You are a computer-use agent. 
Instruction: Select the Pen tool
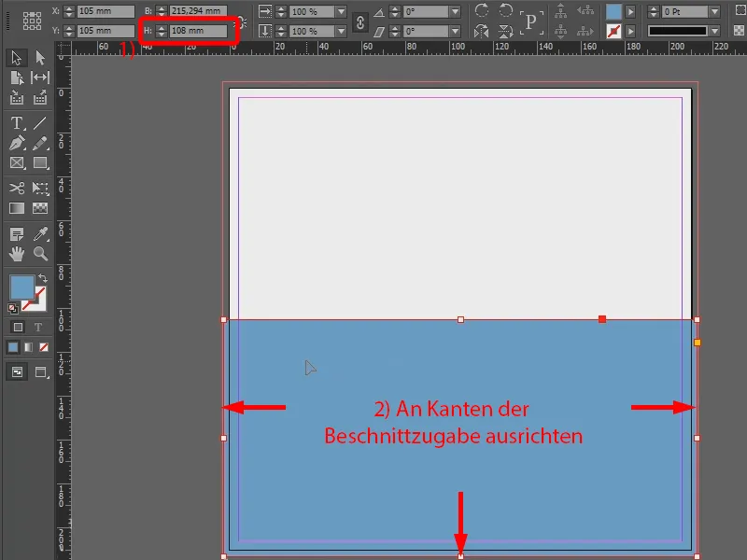[x=16, y=142]
